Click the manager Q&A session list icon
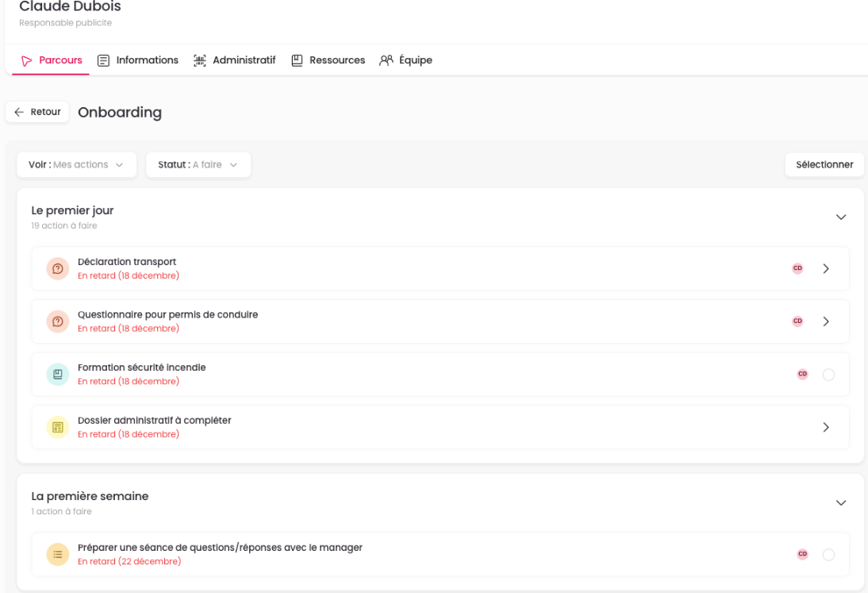Image resolution: width=868 pixels, height=593 pixels. click(58, 555)
